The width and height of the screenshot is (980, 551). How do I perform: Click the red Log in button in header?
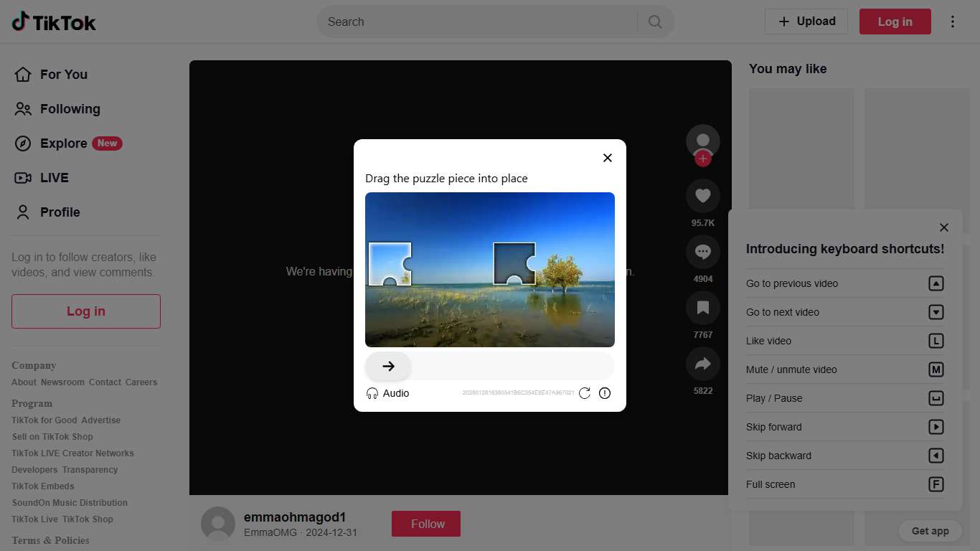click(x=895, y=22)
